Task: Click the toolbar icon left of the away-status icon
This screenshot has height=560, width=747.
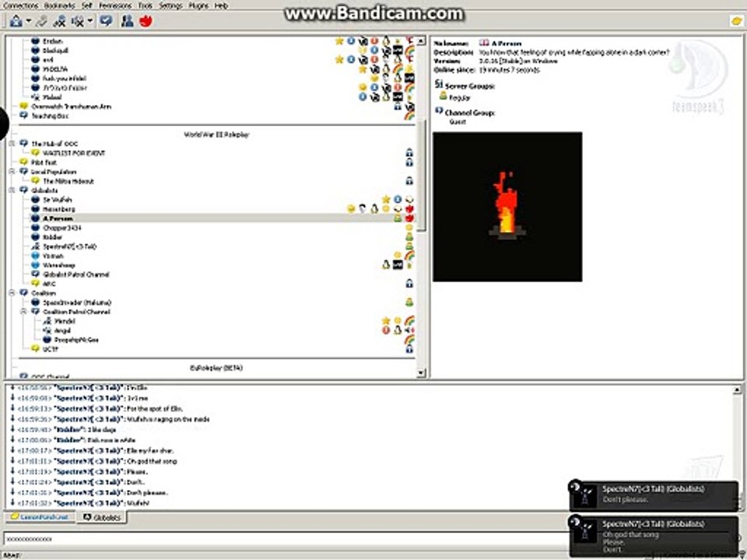Action: 60,21
